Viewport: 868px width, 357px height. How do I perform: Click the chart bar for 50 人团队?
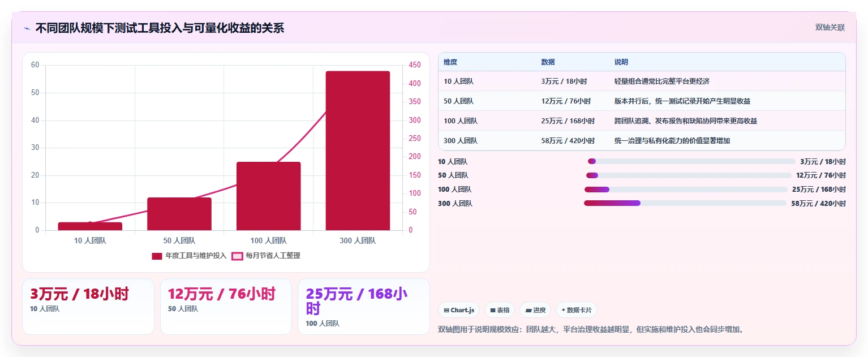coord(179,214)
